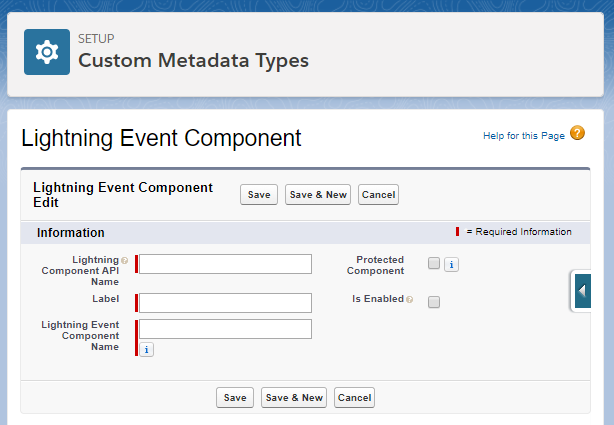The image size is (614, 425).
Task: Click the top Cancel button
Action: point(378,195)
